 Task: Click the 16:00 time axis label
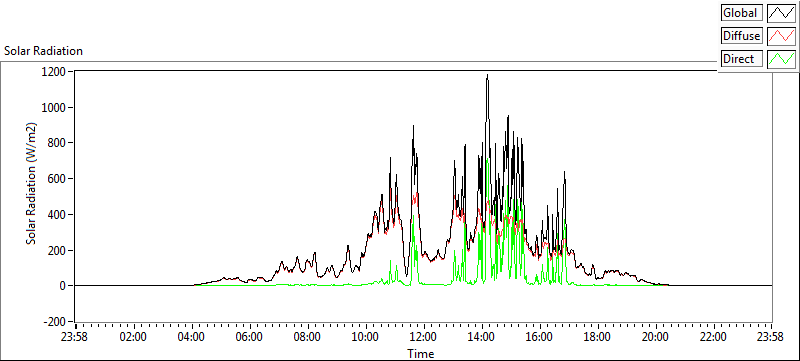pos(539,337)
